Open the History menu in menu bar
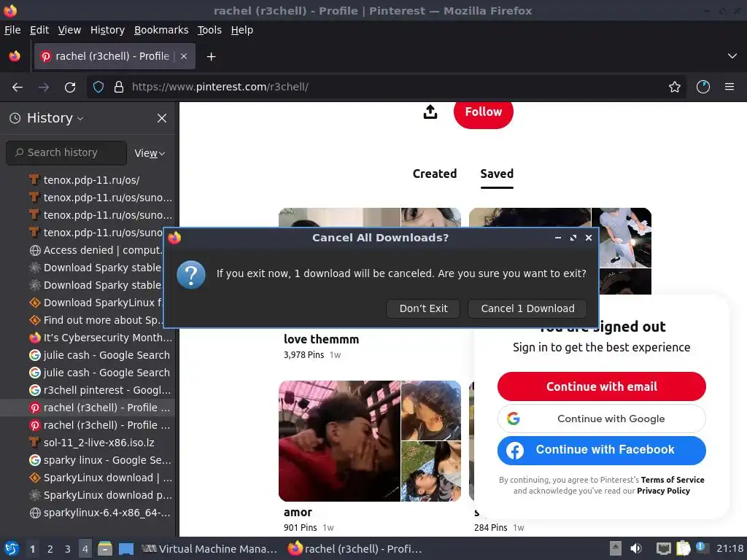Image resolution: width=747 pixels, height=560 pixels. (108, 30)
